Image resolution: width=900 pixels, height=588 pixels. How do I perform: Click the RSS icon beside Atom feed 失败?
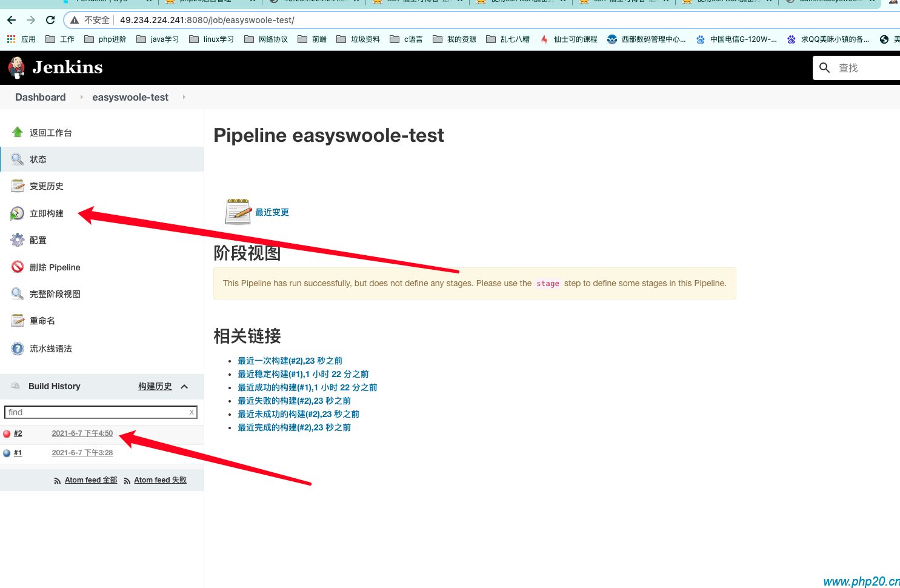(127, 481)
